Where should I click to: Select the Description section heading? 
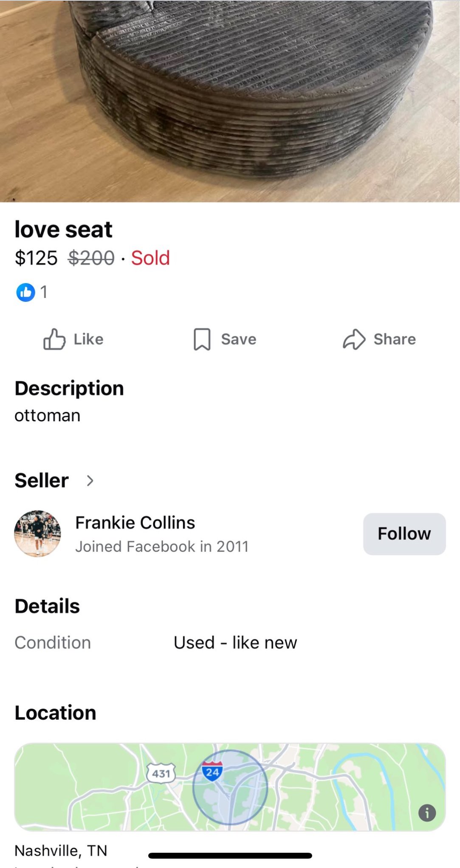pyautogui.click(x=69, y=388)
